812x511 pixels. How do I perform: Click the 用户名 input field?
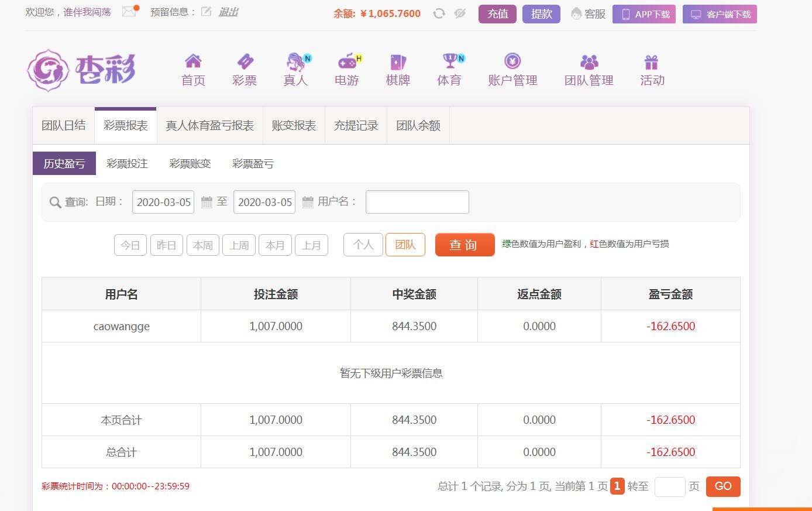(417, 202)
